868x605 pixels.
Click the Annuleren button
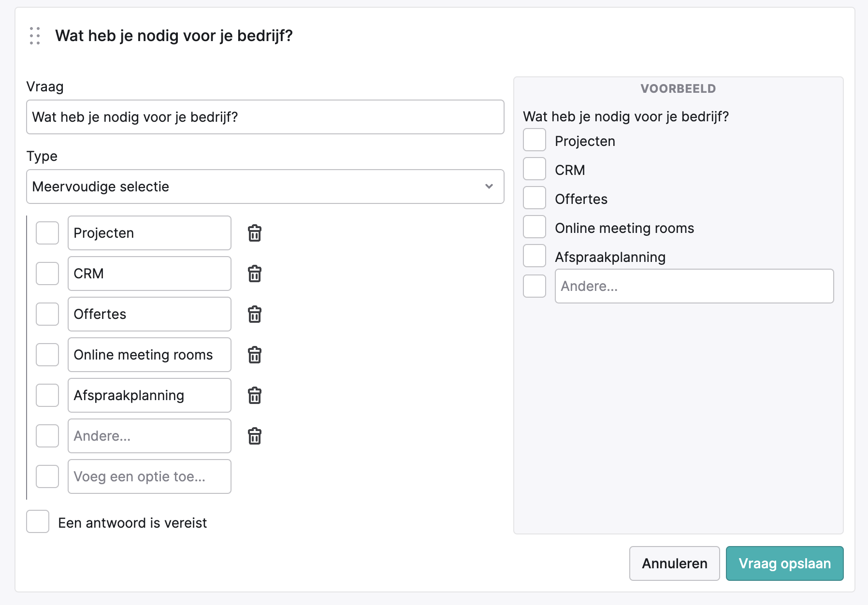tap(675, 563)
